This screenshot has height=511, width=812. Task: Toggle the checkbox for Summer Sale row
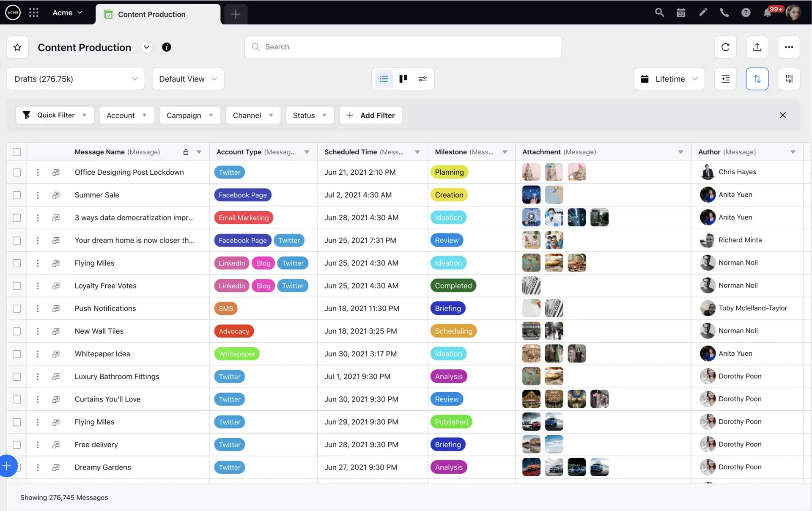tap(16, 194)
